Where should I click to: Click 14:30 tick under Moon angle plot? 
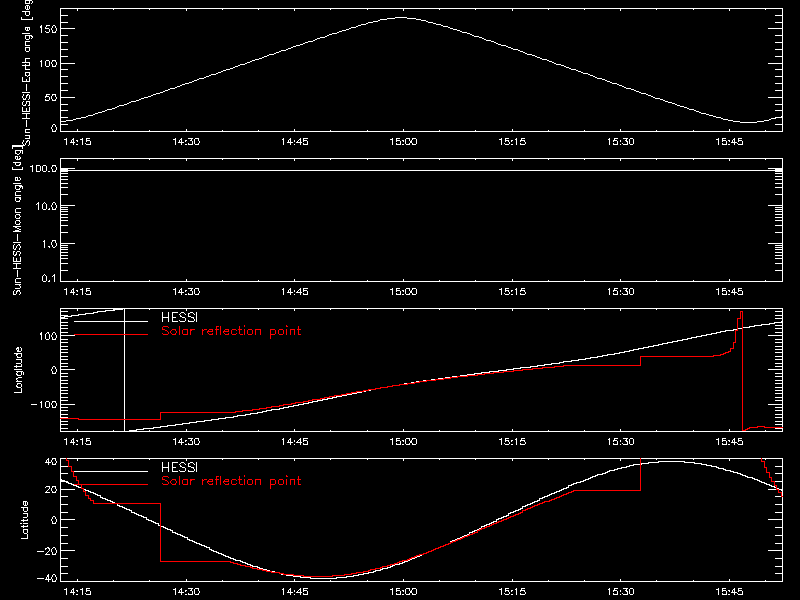186,292
